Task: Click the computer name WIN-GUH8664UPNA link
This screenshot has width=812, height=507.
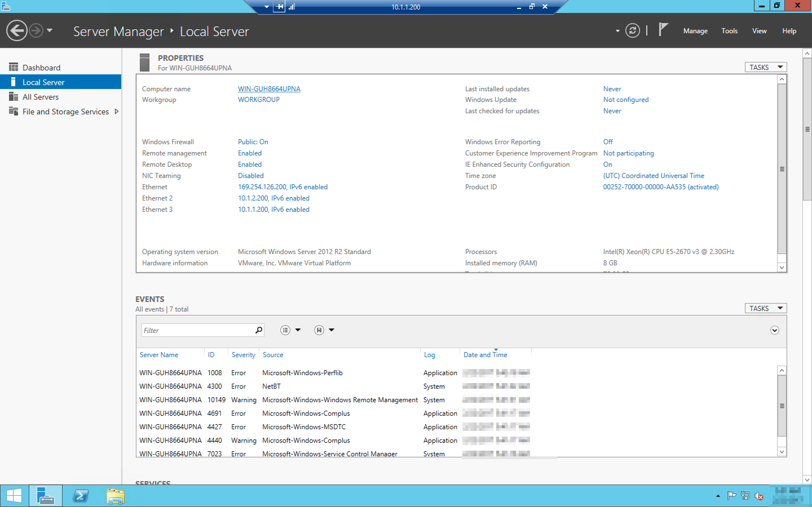Action: point(269,89)
